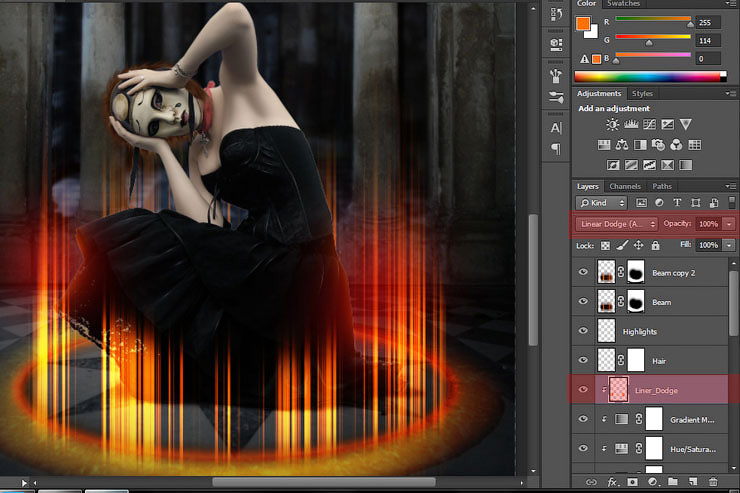The image size is (740, 493).
Task: Click the Fill percentage input field
Action: pyautogui.click(x=708, y=245)
